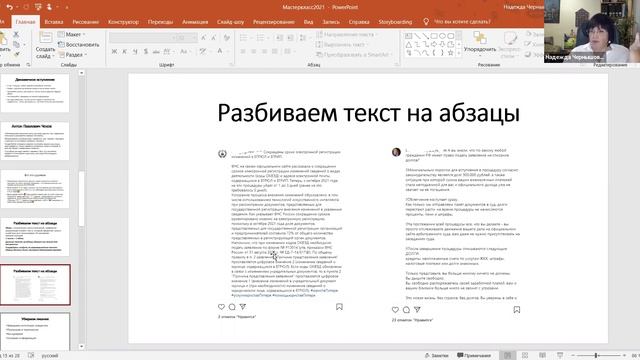This screenshot has width=640, height=360.
Task: Open the Раздел section dropdown
Action: click(x=72, y=55)
